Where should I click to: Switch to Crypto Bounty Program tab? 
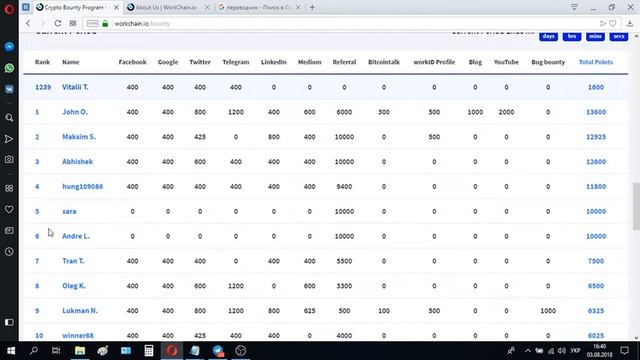click(x=76, y=7)
